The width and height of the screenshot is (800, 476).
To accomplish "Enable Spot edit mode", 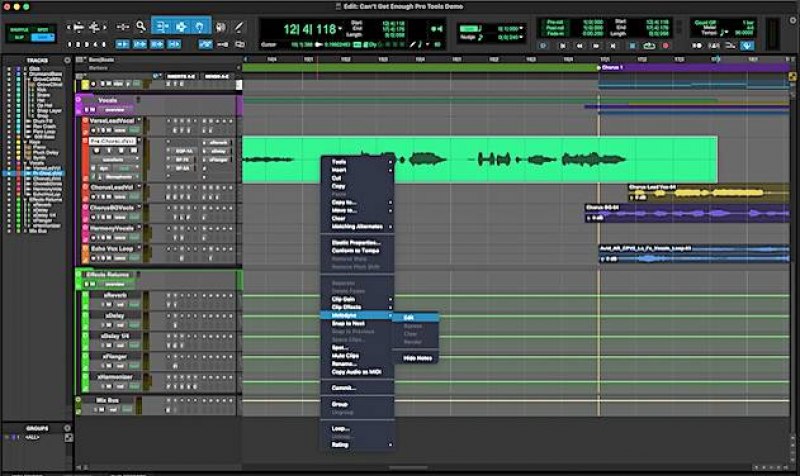I will (x=42, y=30).
